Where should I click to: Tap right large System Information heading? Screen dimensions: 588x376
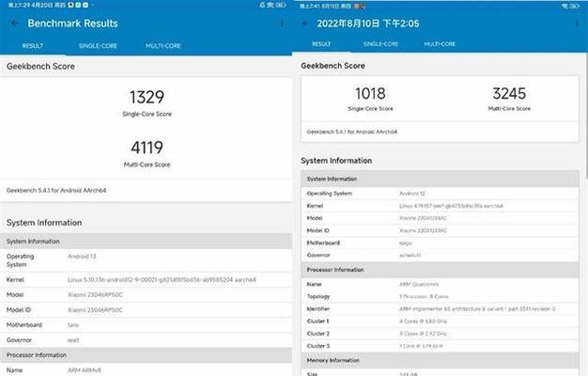336,161
